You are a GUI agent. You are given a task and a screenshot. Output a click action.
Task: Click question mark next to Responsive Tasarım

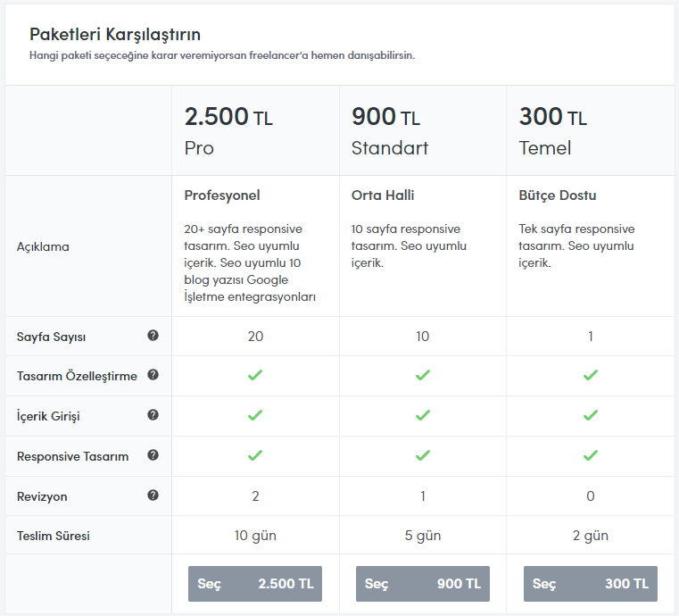(x=153, y=455)
